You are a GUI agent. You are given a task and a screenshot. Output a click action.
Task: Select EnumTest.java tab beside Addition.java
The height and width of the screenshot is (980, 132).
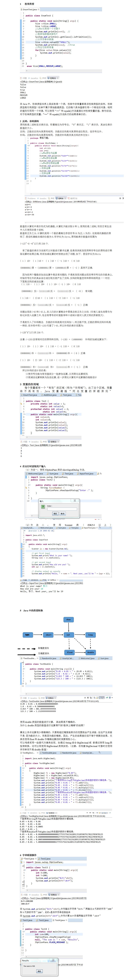[x=30, y=395]
